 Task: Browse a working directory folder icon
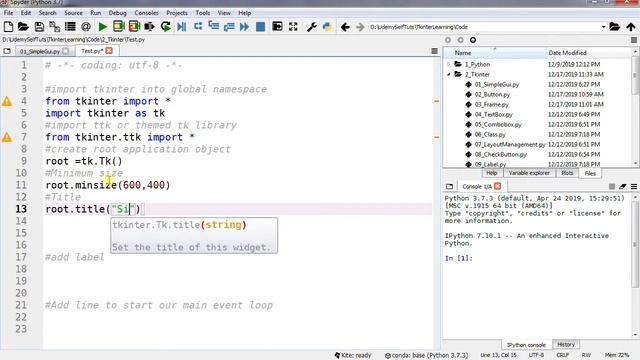(x=615, y=27)
